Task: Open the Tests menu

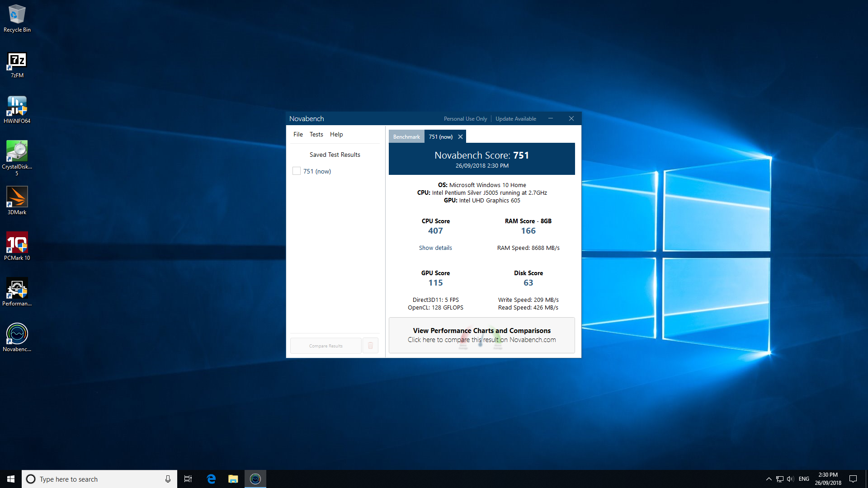Action: click(x=316, y=134)
